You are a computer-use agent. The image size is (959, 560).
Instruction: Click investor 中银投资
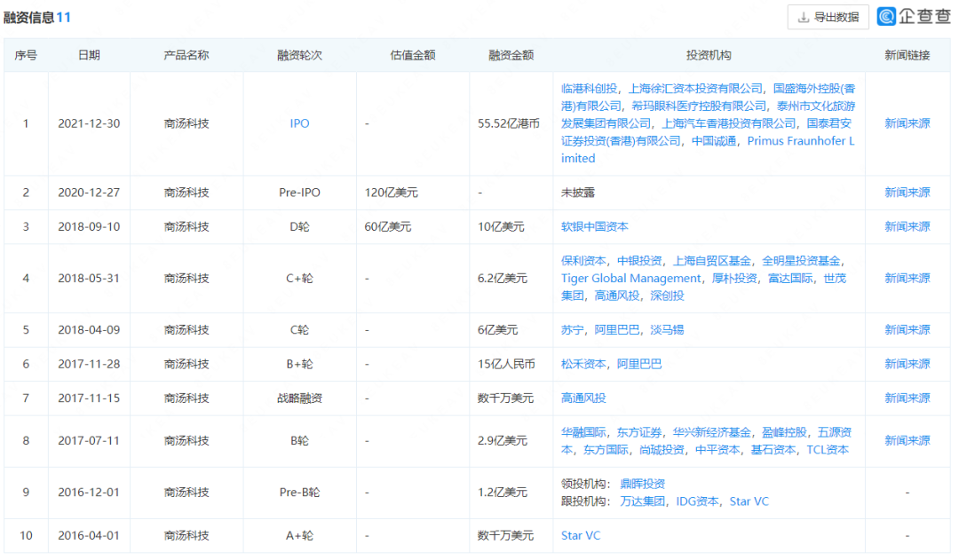[639, 261]
